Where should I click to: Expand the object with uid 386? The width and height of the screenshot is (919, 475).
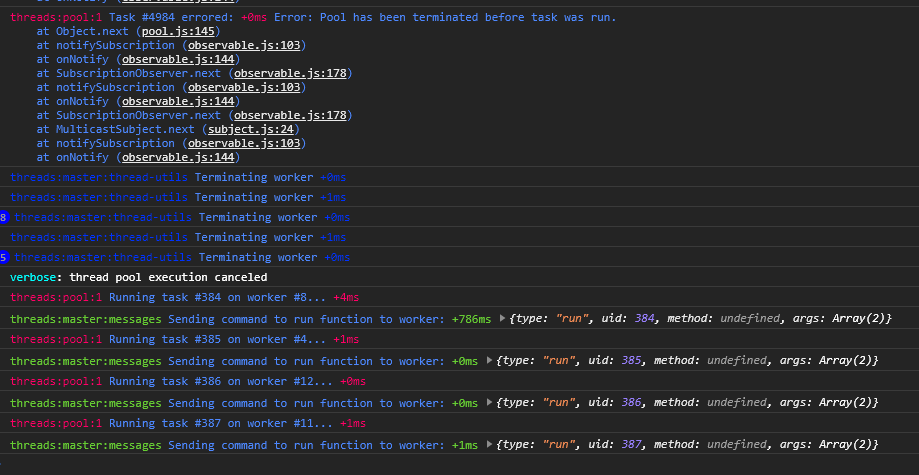489,402
